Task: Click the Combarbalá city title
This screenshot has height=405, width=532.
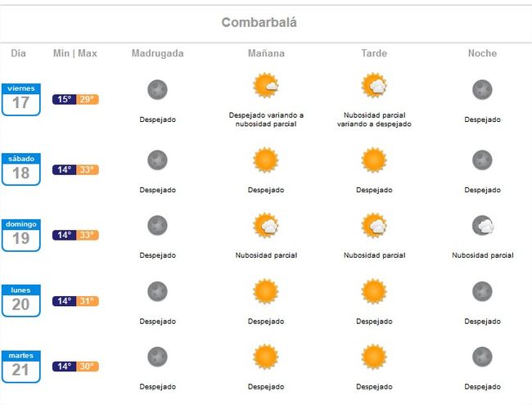Action: click(259, 22)
